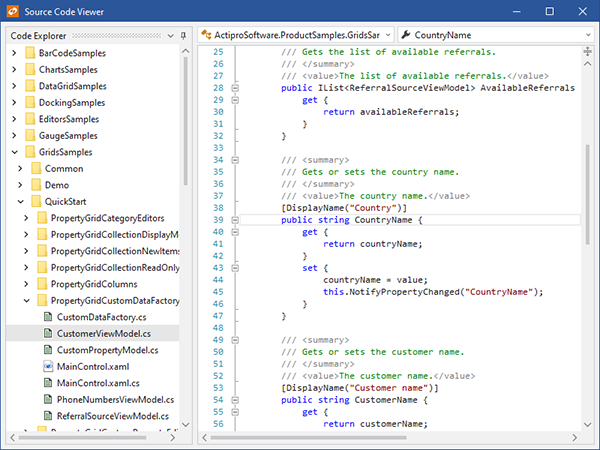
Task: Click CustomDataFactory.cs file icon
Action: click(x=48, y=317)
